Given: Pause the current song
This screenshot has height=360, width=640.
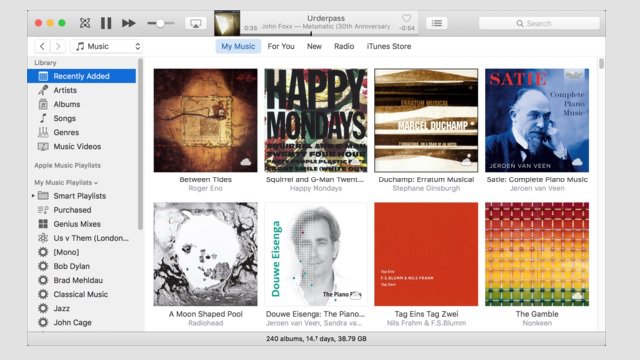Looking at the screenshot, I should tap(106, 23).
